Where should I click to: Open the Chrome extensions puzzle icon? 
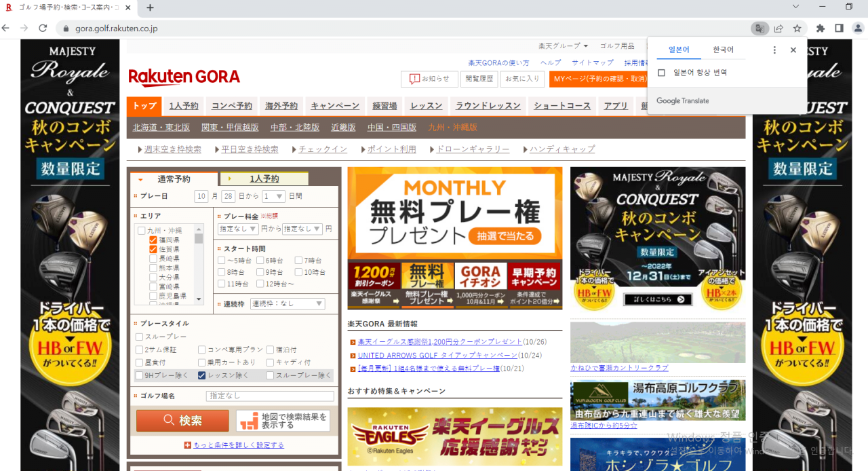(x=821, y=29)
